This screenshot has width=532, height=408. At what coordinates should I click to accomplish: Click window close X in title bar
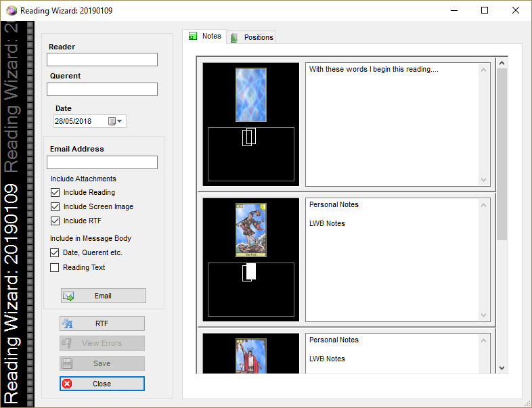pos(516,11)
